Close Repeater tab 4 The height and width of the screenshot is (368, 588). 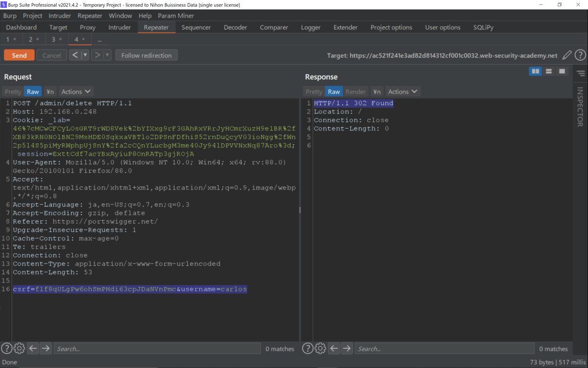tap(83, 39)
